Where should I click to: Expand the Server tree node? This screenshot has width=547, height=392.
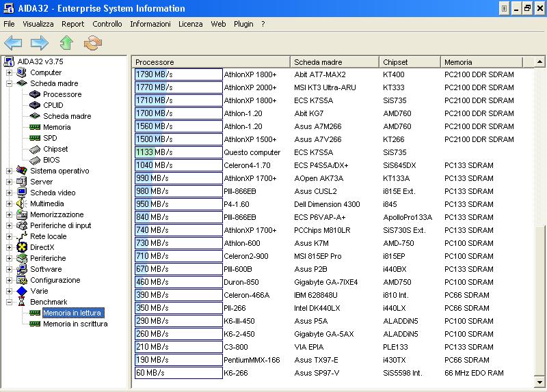9,182
